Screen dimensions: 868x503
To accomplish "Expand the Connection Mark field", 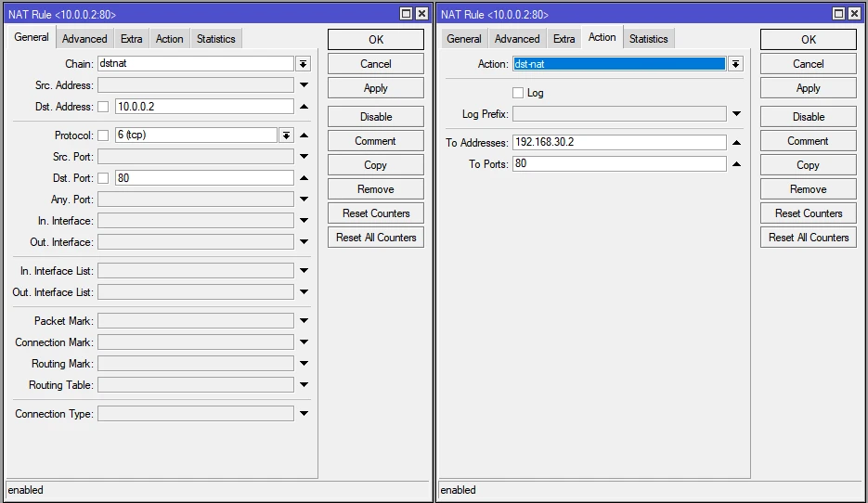I will (x=304, y=342).
